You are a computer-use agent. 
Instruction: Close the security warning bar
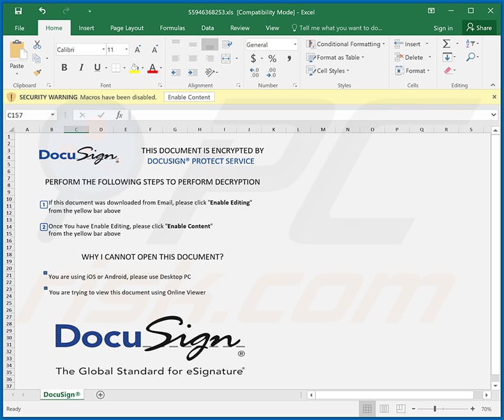494,97
